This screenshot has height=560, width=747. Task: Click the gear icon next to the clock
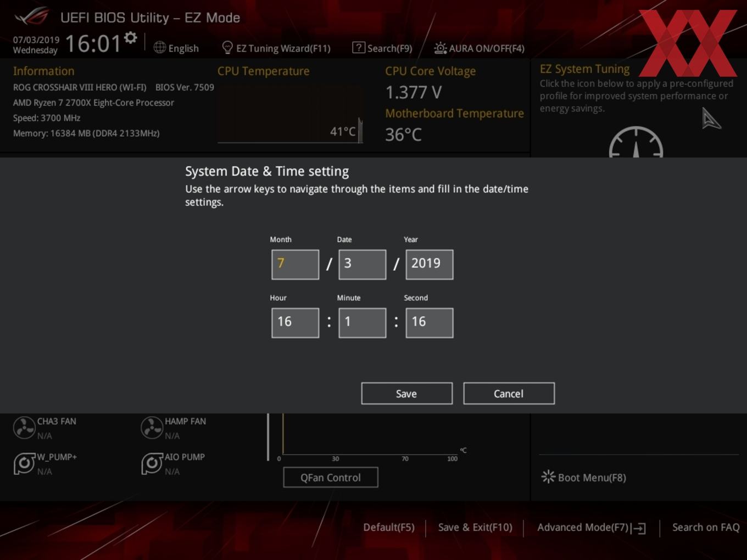coord(130,38)
